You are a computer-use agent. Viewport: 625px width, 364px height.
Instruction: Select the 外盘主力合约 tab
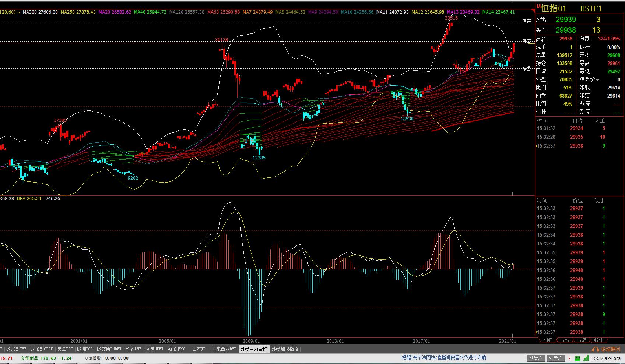coord(254,349)
